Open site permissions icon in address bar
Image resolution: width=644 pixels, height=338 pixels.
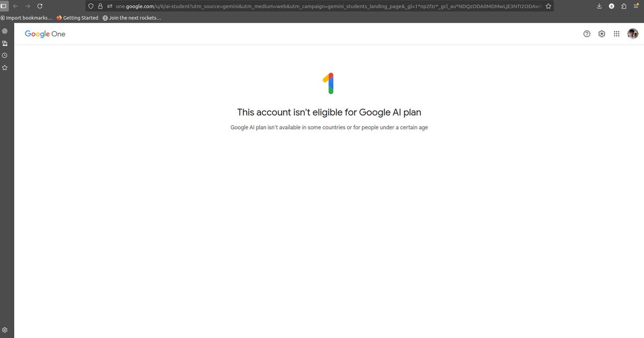pos(109,6)
